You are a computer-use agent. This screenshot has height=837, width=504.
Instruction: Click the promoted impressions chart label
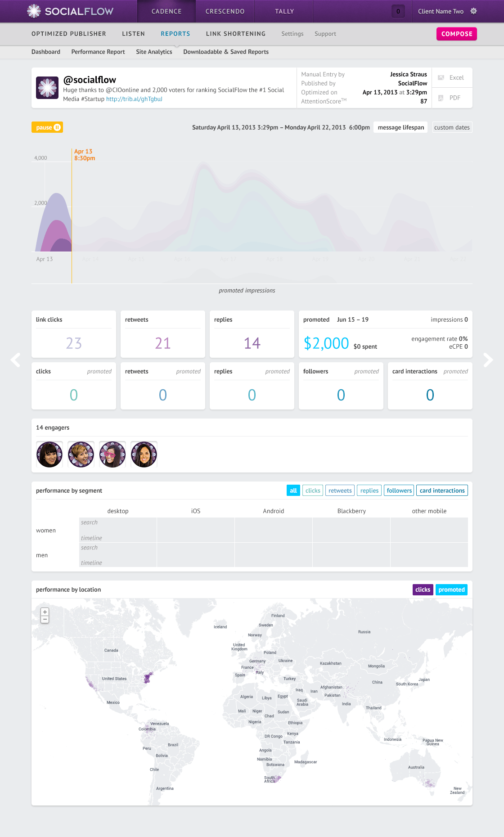pos(247,291)
